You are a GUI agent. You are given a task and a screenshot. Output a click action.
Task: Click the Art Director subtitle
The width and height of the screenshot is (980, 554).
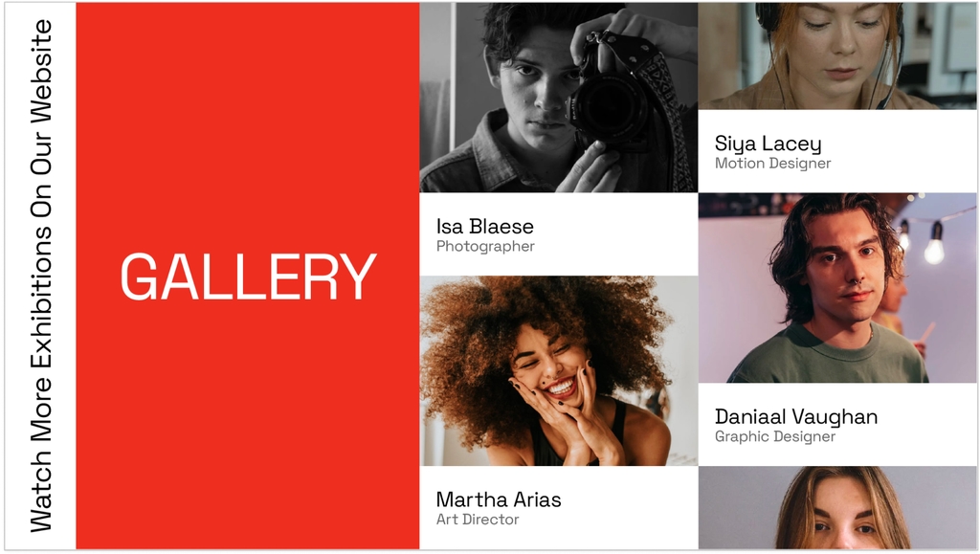click(x=478, y=520)
